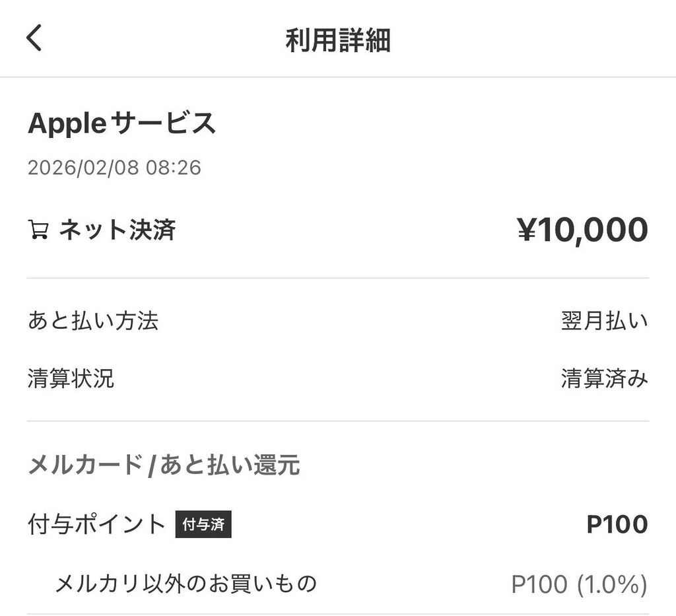Select the 翌月払い payment method value
Viewport: 676px width, 616px height.
tap(604, 321)
